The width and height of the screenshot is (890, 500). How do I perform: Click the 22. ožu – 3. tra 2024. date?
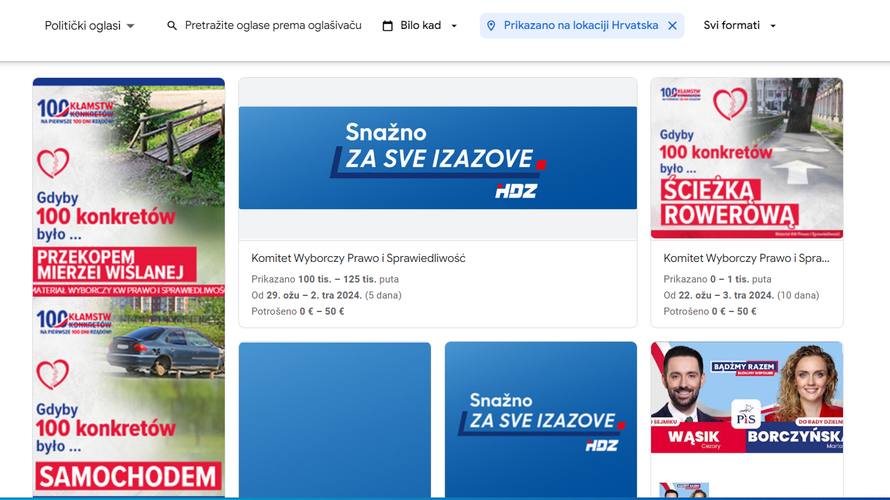pos(727,295)
